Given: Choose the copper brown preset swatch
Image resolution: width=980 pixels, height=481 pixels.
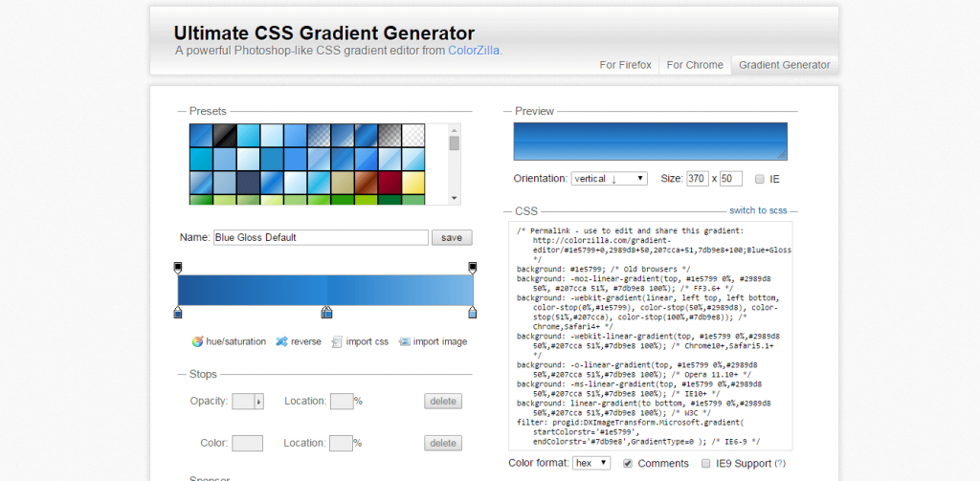Looking at the screenshot, I should 367,183.
